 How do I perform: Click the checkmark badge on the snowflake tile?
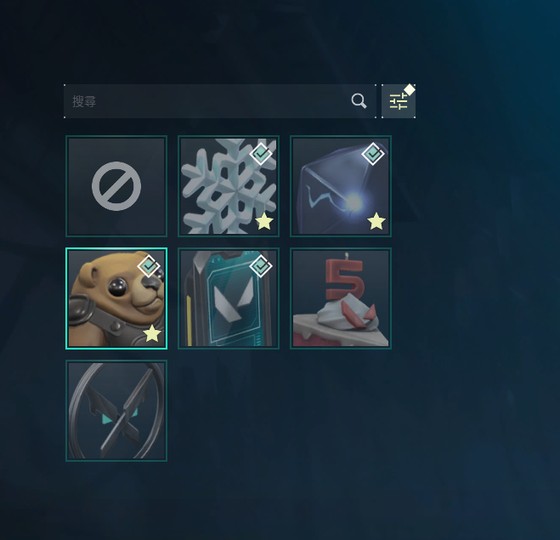(261, 154)
